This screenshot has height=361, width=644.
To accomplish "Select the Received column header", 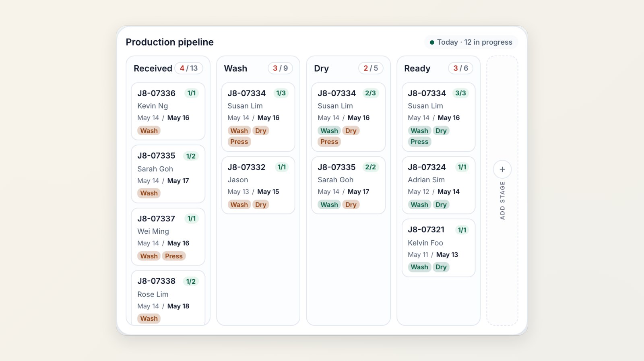I will pos(153,68).
